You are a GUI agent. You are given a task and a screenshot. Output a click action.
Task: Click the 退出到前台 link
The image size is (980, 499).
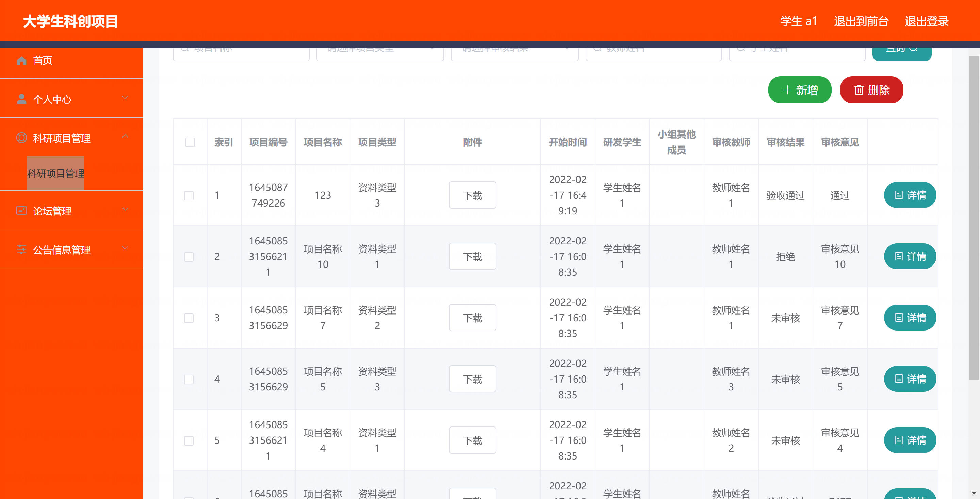click(861, 21)
